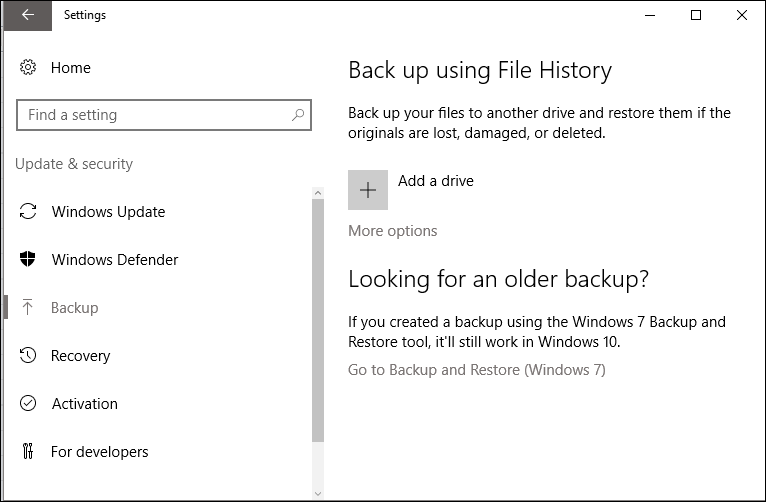The image size is (766, 502).
Task: Click the sidebar scrollbar down arrow
Action: click(x=318, y=494)
